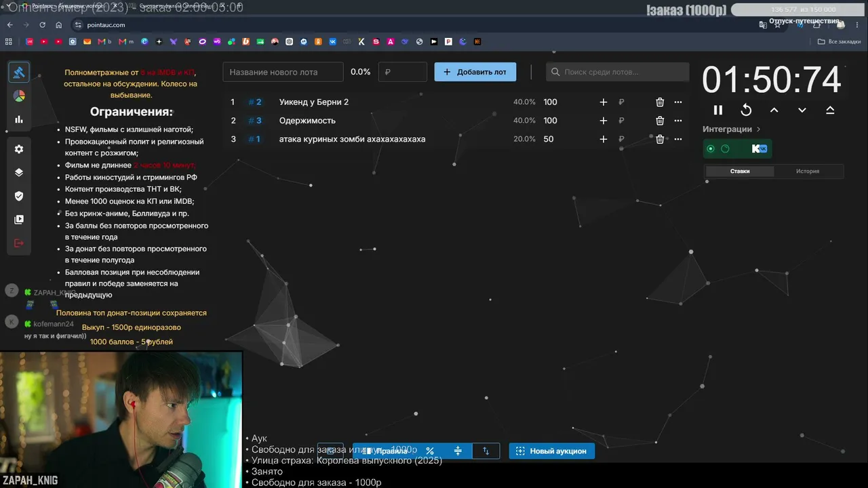Reset the timer with circular arrow
868x488 pixels.
point(746,110)
